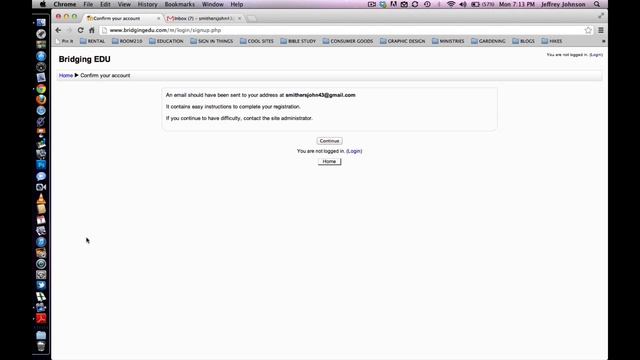
Task: Open the File menu
Action: [x=88, y=4]
